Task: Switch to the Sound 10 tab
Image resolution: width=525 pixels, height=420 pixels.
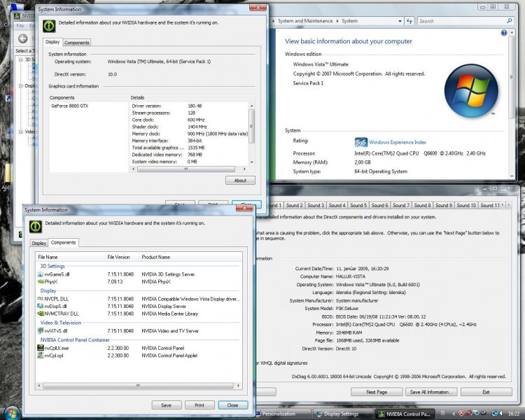Action: coord(466,205)
